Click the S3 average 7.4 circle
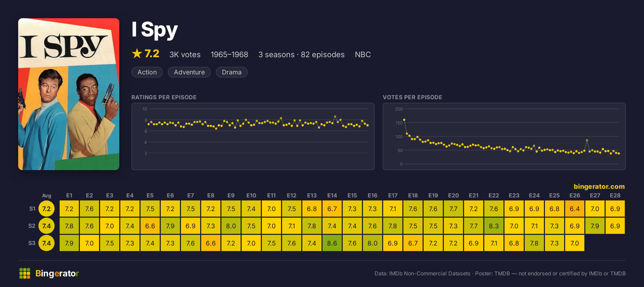The width and height of the screenshot is (644, 287). pos(47,243)
